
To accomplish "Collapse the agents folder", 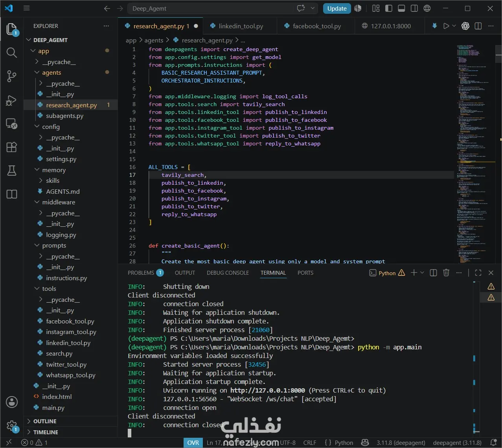I will coord(51,72).
